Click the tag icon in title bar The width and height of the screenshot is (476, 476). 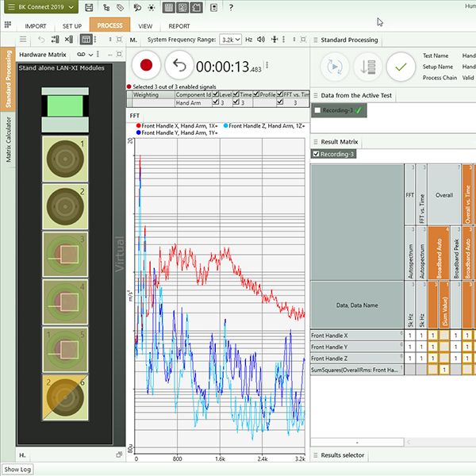tap(119, 7)
